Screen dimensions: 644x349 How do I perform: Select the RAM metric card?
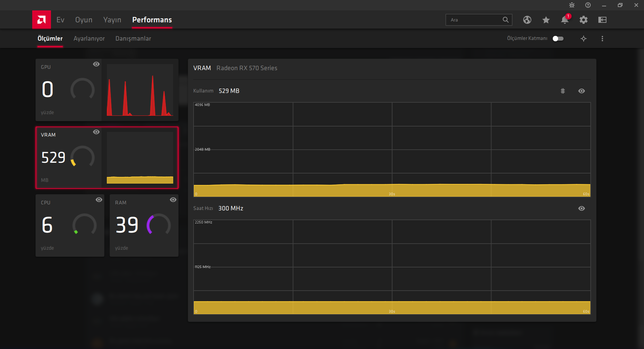tap(144, 226)
